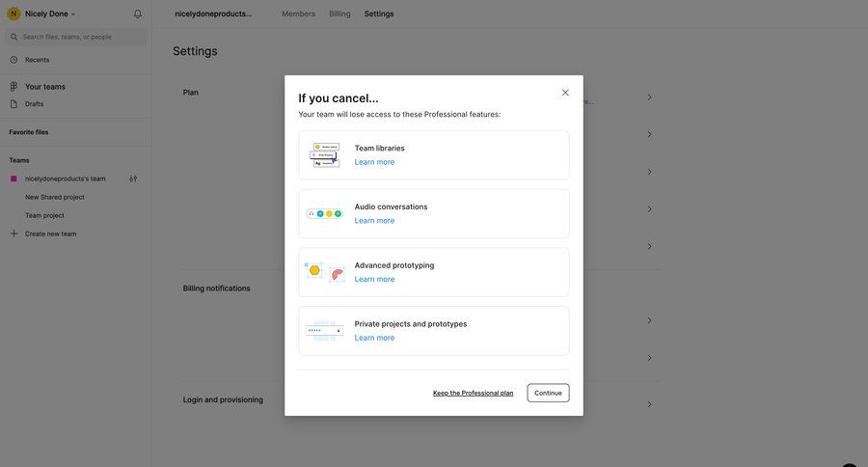Click the Figma logo icon beside Your teams

[14, 87]
